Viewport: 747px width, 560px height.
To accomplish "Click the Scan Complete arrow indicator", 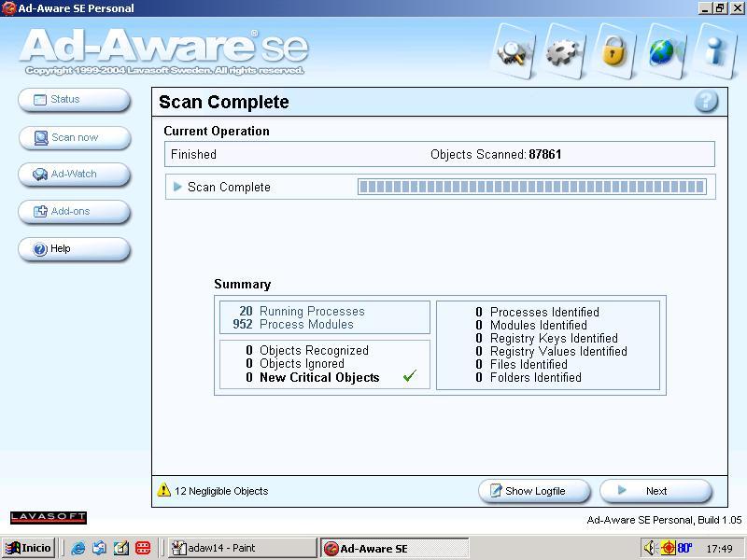I will pos(177,187).
